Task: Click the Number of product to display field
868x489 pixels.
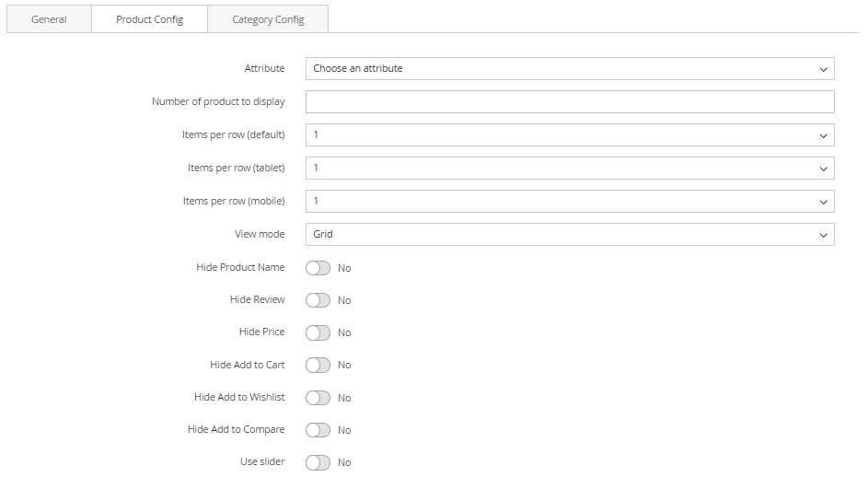Action: click(x=569, y=101)
